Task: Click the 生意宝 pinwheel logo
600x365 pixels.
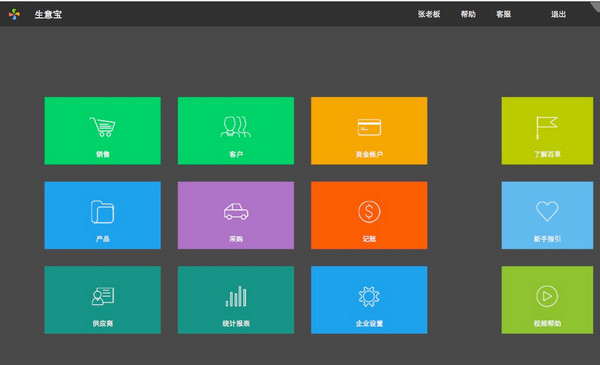Action: 14,14
